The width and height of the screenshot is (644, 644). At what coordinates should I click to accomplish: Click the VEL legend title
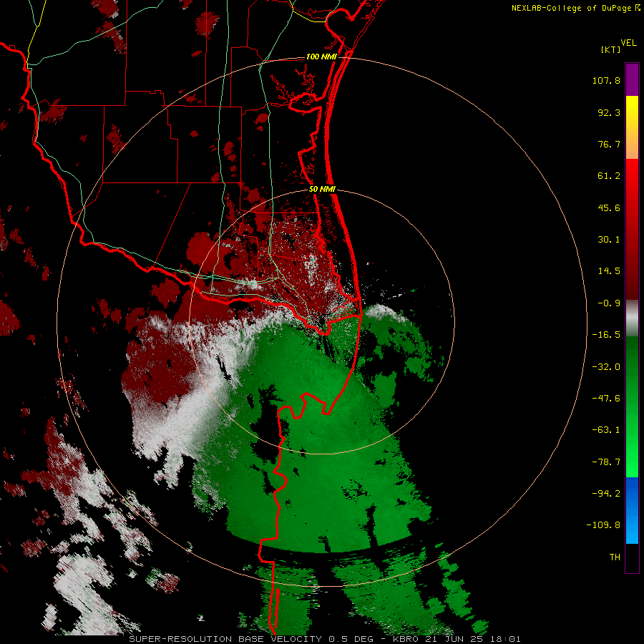629,43
